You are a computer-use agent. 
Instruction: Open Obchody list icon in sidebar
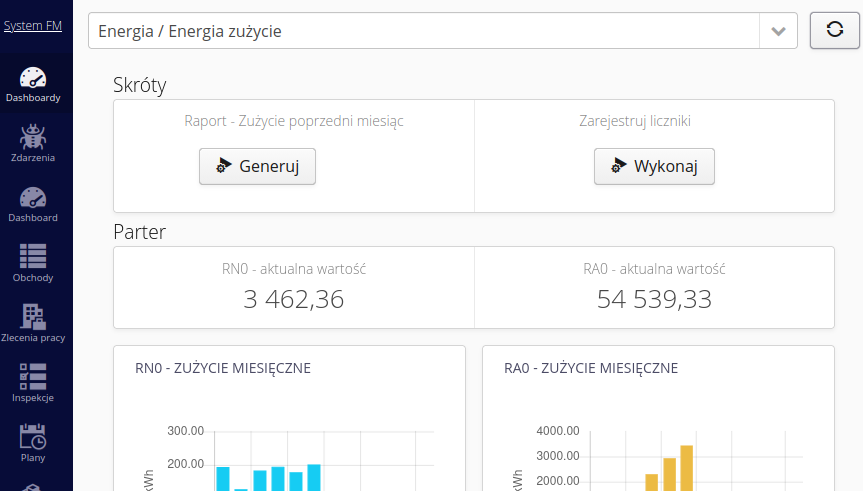coord(33,256)
